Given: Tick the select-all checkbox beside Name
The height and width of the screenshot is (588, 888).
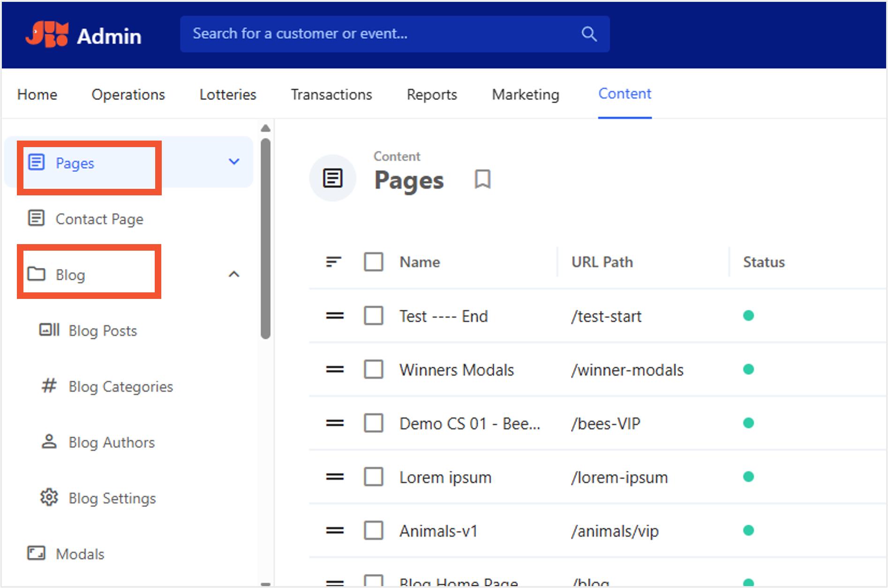Looking at the screenshot, I should click(x=374, y=262).
